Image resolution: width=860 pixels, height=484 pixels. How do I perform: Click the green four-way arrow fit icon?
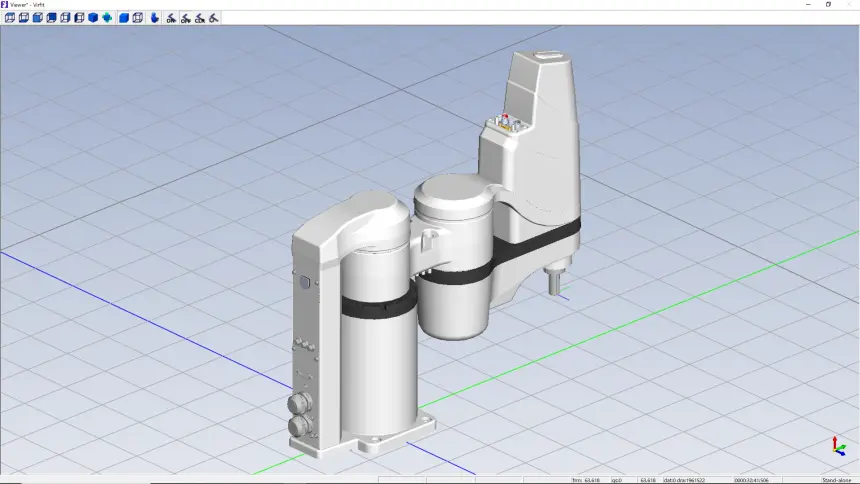pyautogui.click(x=107, y=18)
